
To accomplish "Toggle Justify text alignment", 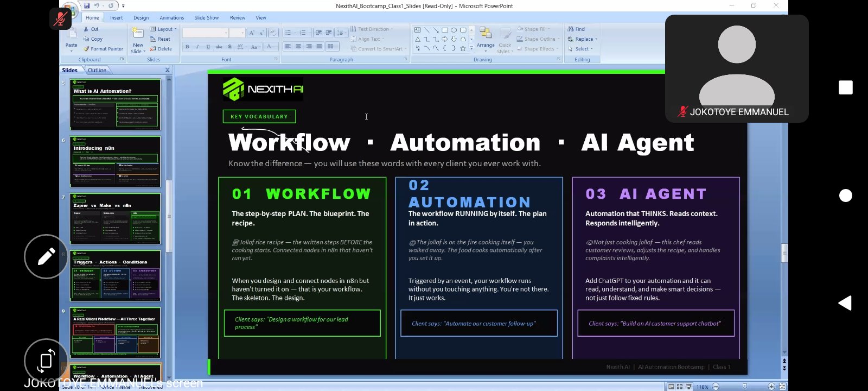I will (319, 47).
